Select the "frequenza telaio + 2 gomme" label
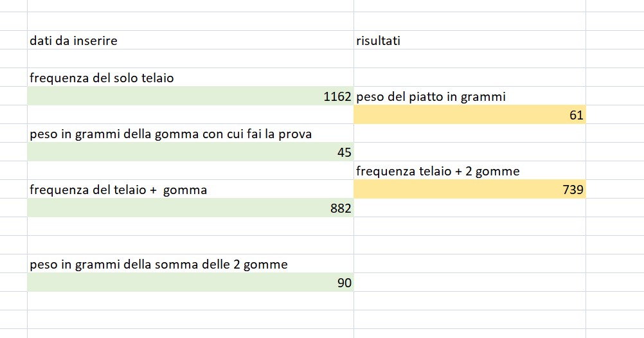The height and width of the screenshot is (338, 644). (438, 171)
